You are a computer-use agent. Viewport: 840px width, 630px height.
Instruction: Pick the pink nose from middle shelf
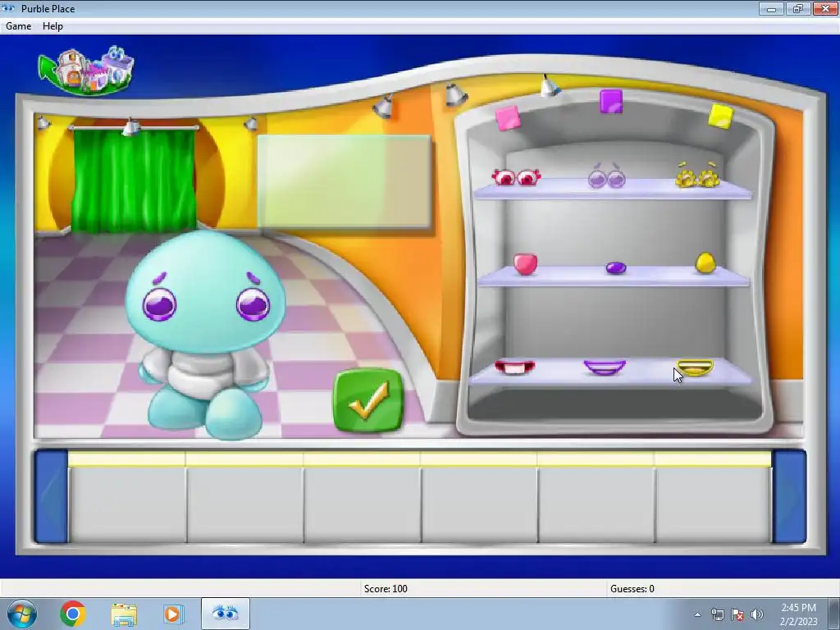click(525, 264)
